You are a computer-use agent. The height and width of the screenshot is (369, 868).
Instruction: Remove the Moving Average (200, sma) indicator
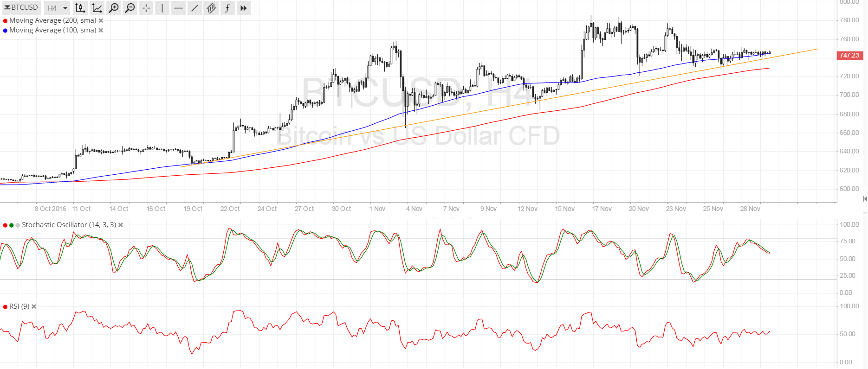pos(101,20)
